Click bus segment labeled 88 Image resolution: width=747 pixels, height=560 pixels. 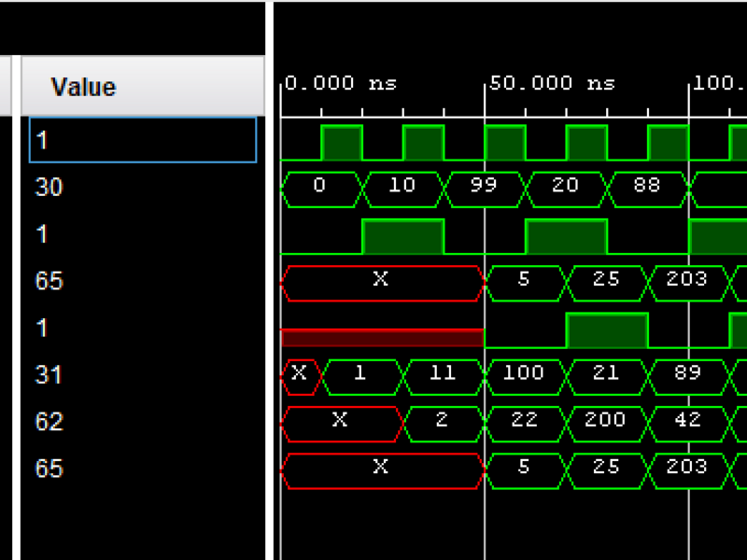[647, 189]
